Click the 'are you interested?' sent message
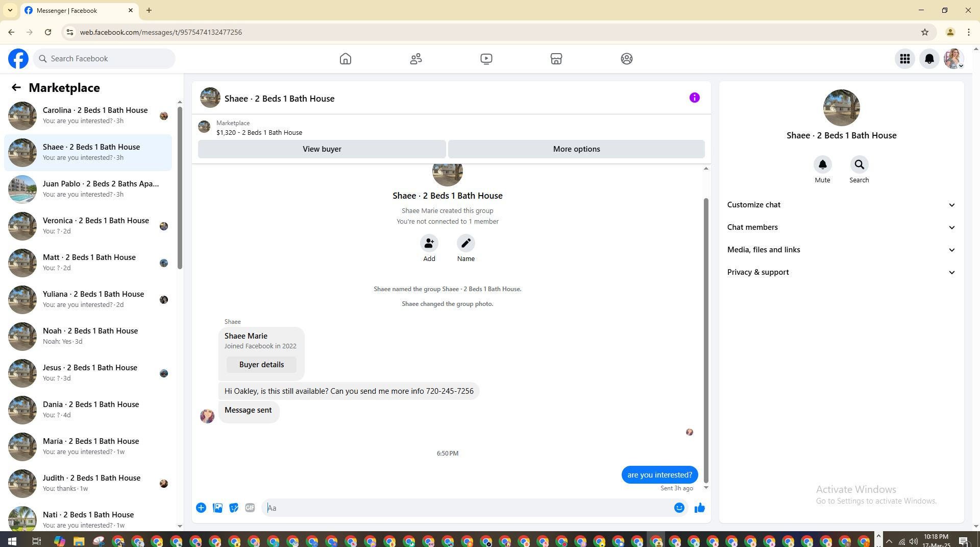Image resolution: width=980 pixels, height=547 pixels. [660, 475]
